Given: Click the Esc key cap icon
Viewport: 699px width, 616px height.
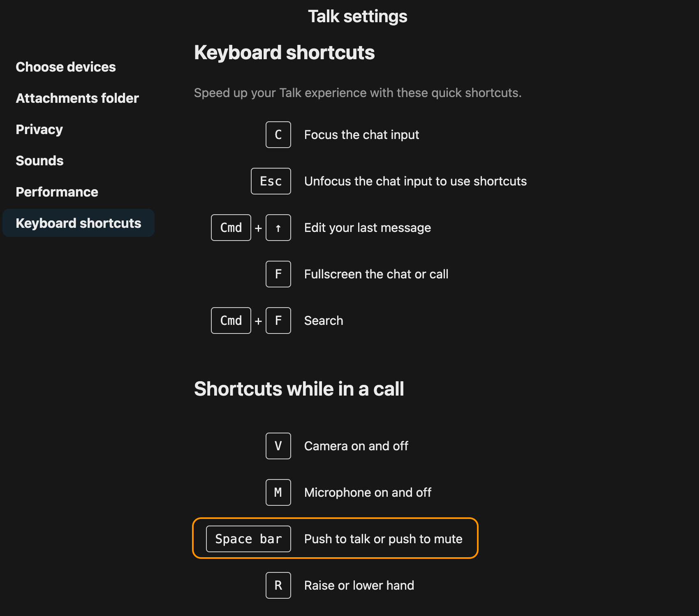Looking at the screenshot, I should click(271, 181).
